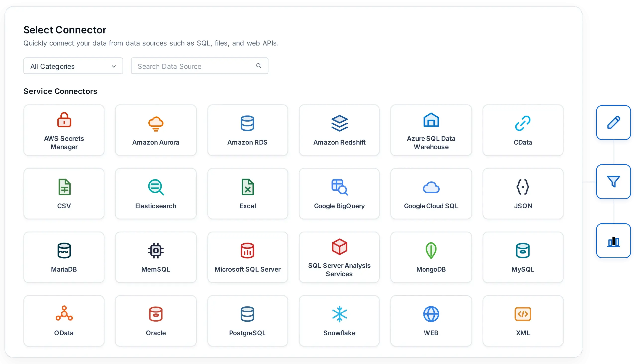Click the 'CSV' label

click(x=64, y=206)
